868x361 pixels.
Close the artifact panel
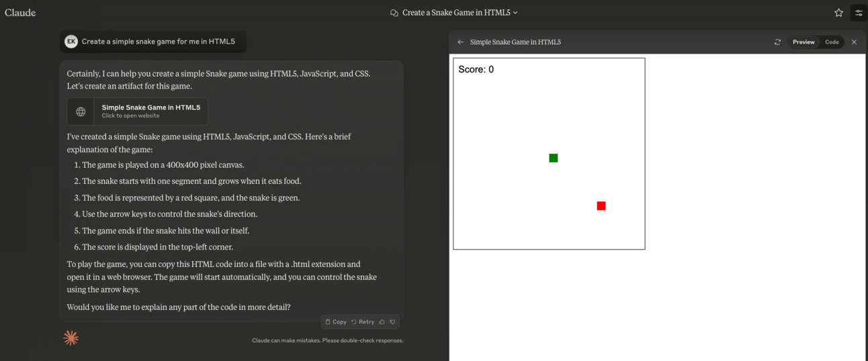[x=854, y=42]
